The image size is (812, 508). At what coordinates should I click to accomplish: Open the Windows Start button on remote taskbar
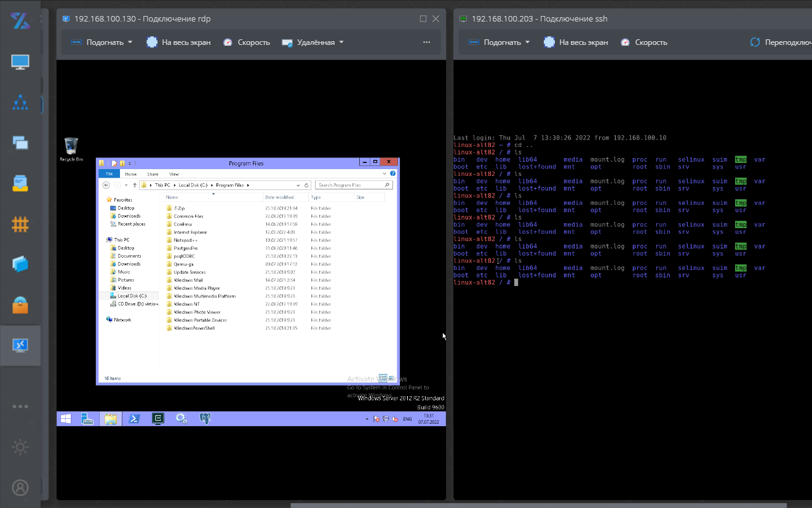(66, 419)
